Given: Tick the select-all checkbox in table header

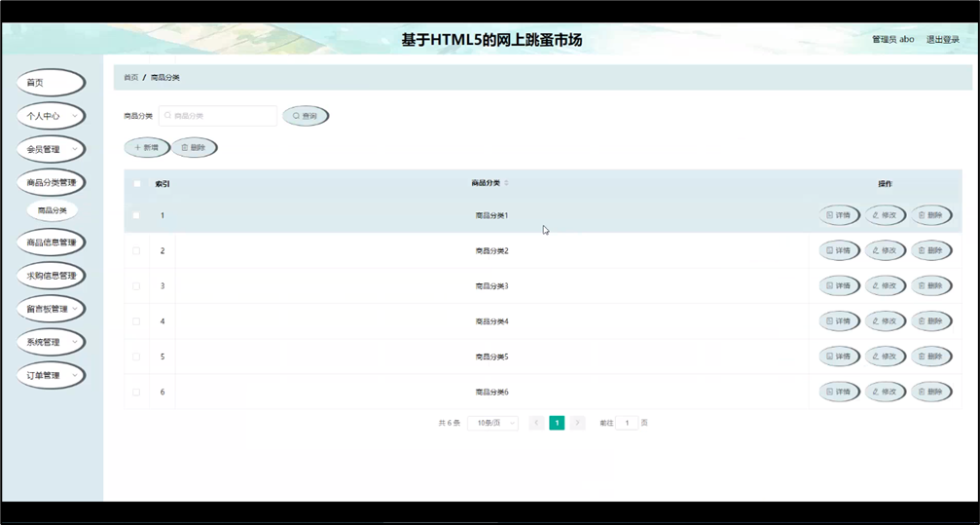Looking at the screenshot, I should [x=137, y=183].
